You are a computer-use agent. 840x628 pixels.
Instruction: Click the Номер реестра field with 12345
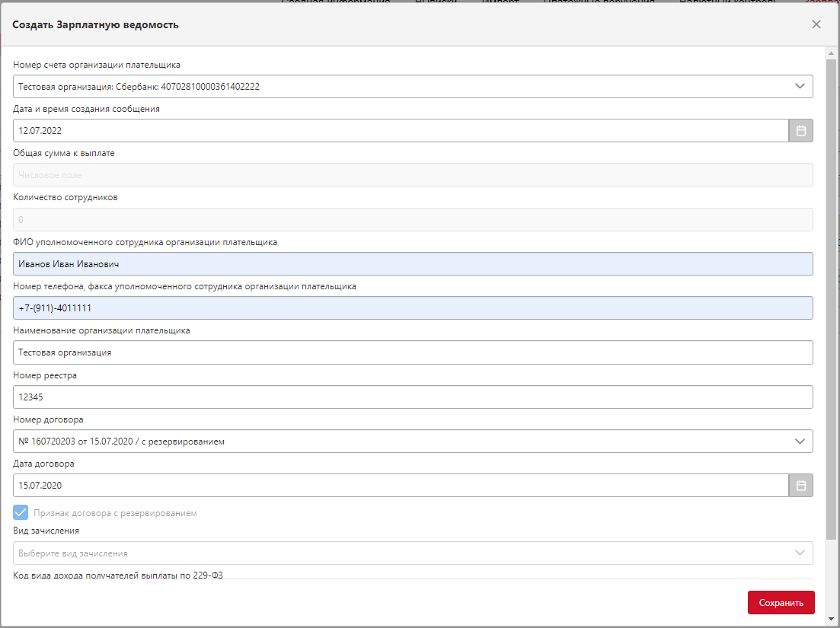click(413, 397)
